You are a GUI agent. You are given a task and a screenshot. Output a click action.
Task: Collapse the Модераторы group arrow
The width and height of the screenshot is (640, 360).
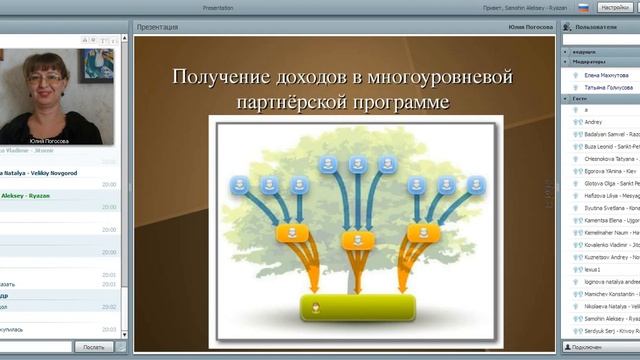click(x=565, y=62)
